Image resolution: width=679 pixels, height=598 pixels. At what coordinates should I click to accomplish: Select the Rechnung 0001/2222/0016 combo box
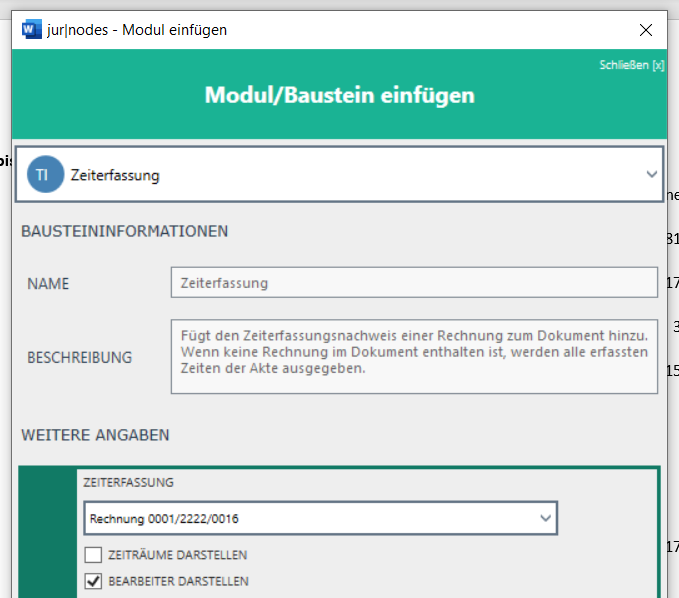click(310, 519)
